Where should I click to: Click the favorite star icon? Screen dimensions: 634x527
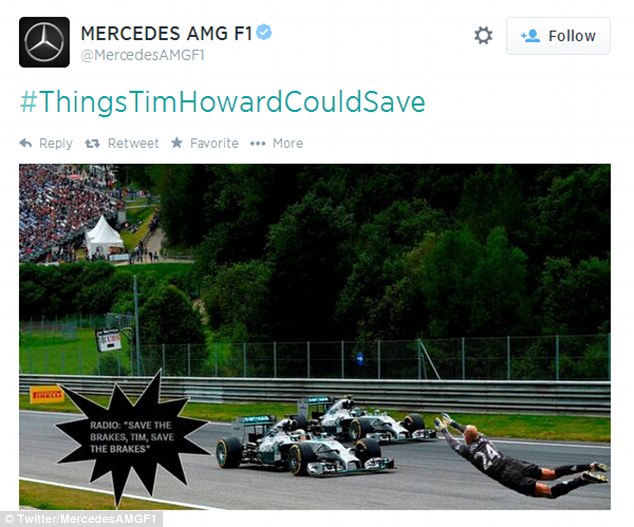pyautogui.click(x=177, y=142)
